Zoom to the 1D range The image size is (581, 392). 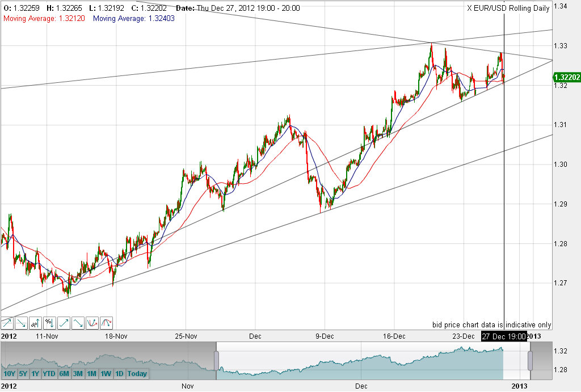click(x=119, y=373)
